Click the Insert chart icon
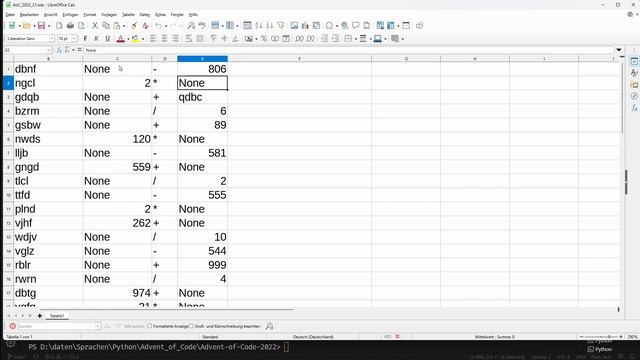The height and width of the screenshot is (360, 640). (305, 26)
